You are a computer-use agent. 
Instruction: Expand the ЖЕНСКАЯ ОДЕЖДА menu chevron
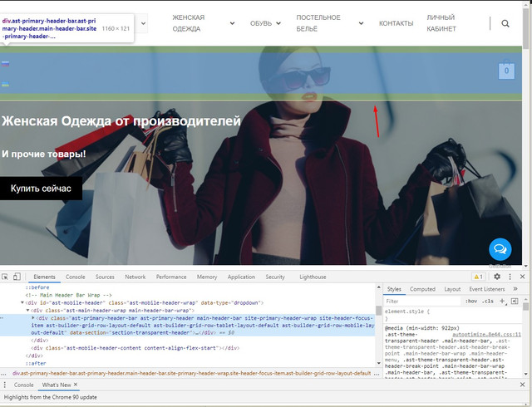(233, 23)
